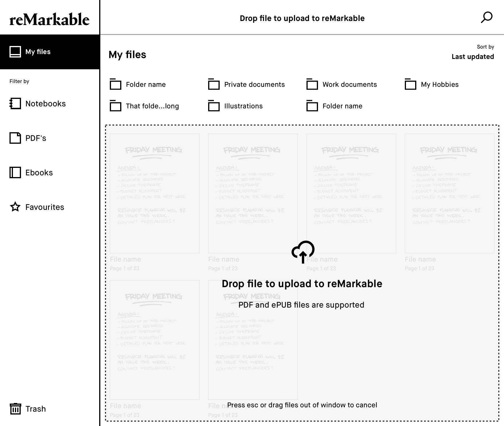Open the My Hobbies folder
The image size is (504, 426).
point(439,85)
